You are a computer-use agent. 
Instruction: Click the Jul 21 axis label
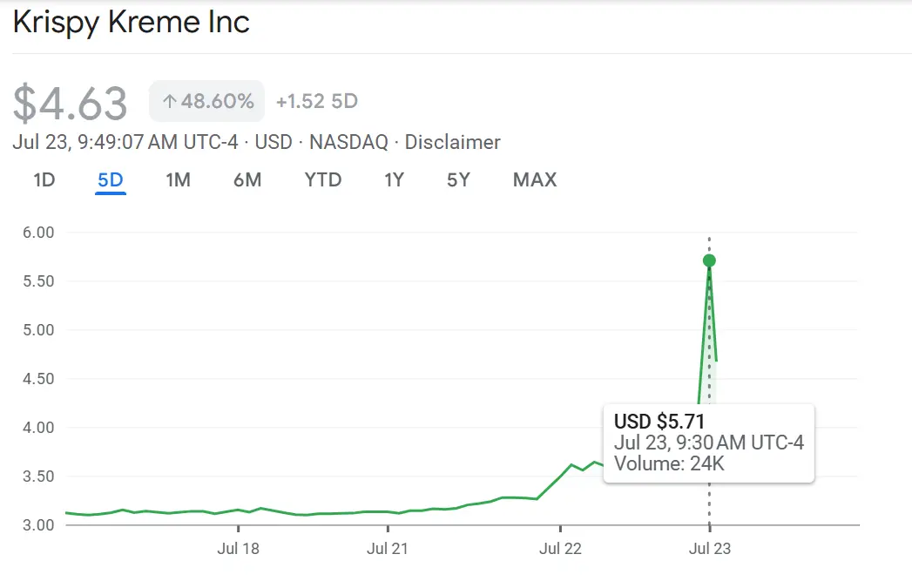pyautogui.click(x=388, y=548)
